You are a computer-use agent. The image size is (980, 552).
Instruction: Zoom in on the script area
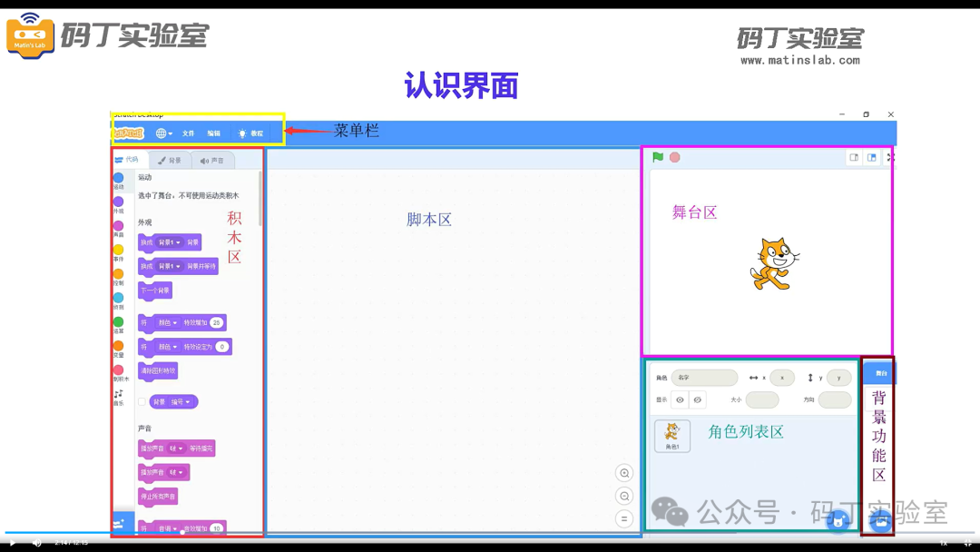[x=624, y=473]
